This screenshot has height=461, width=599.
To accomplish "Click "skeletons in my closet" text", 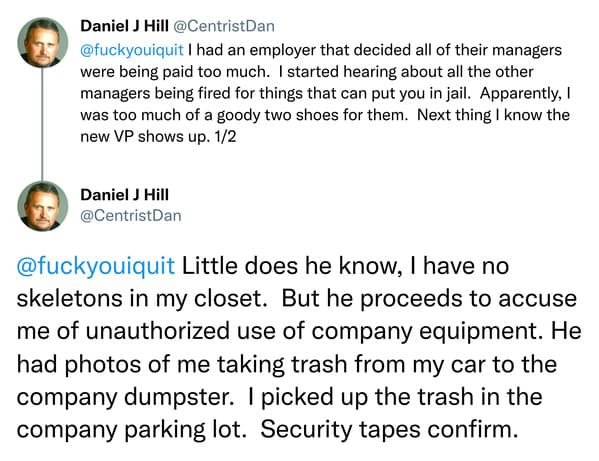I will [x=140, y=299].
